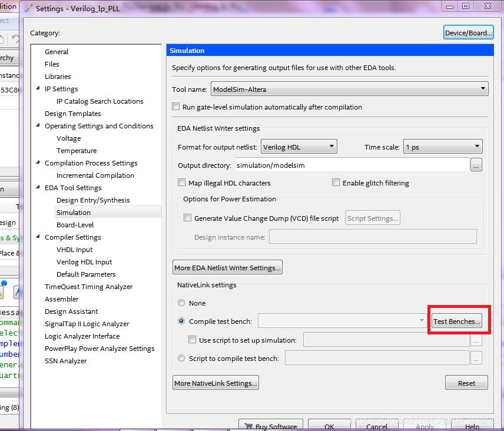Viewport: 504px width, 431px height.
Task: Reset the simulation settings
Action: pyautogui.click(x=466, y=383)
